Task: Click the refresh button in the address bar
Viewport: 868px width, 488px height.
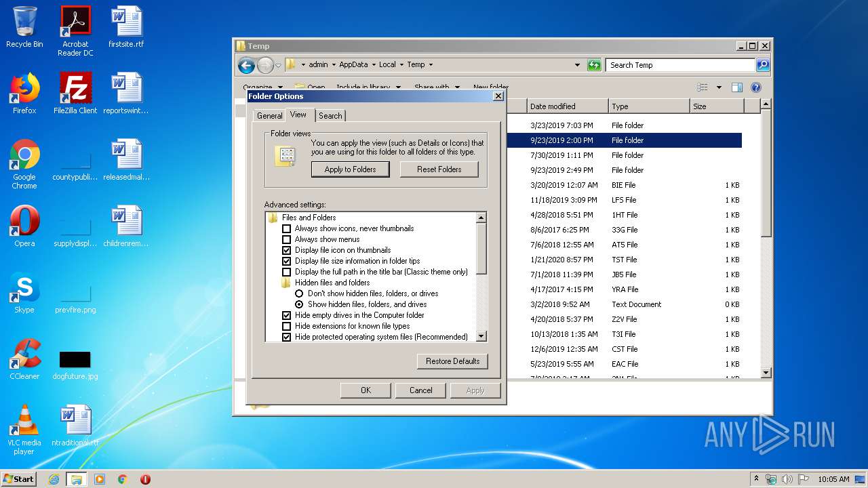Action: pos(594,65)
